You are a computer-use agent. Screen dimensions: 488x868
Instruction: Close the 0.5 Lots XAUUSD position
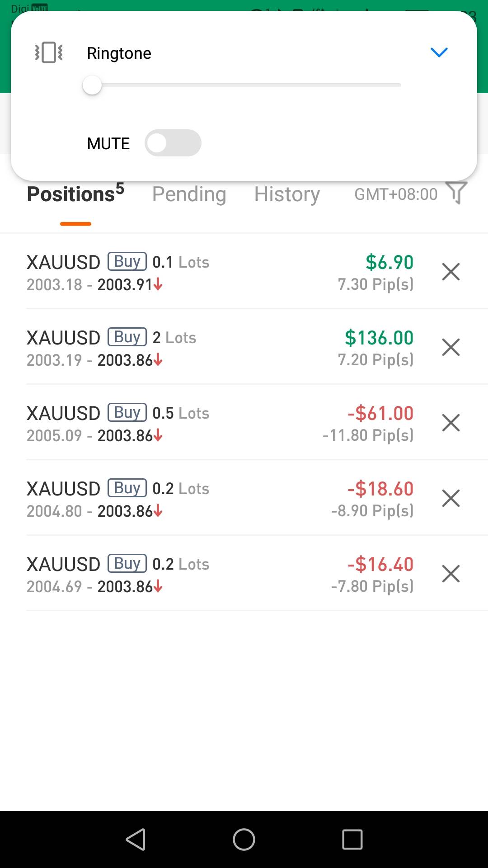[450, 423]
